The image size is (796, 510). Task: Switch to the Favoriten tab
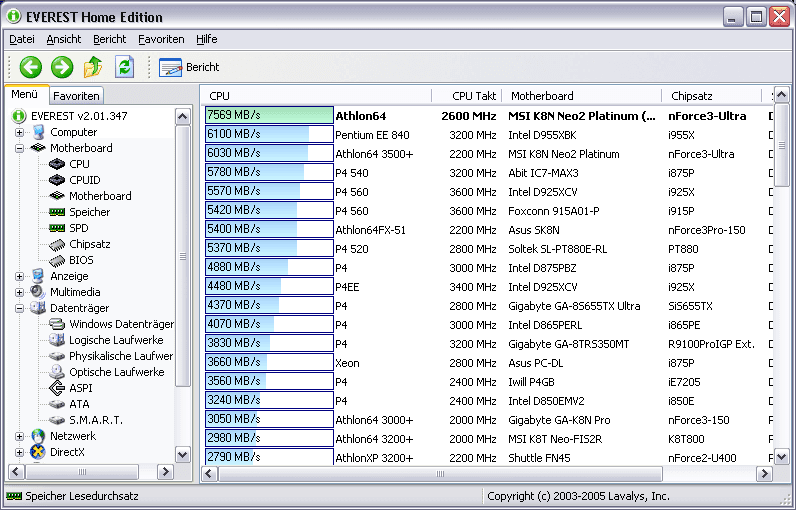tap(76, 96)
